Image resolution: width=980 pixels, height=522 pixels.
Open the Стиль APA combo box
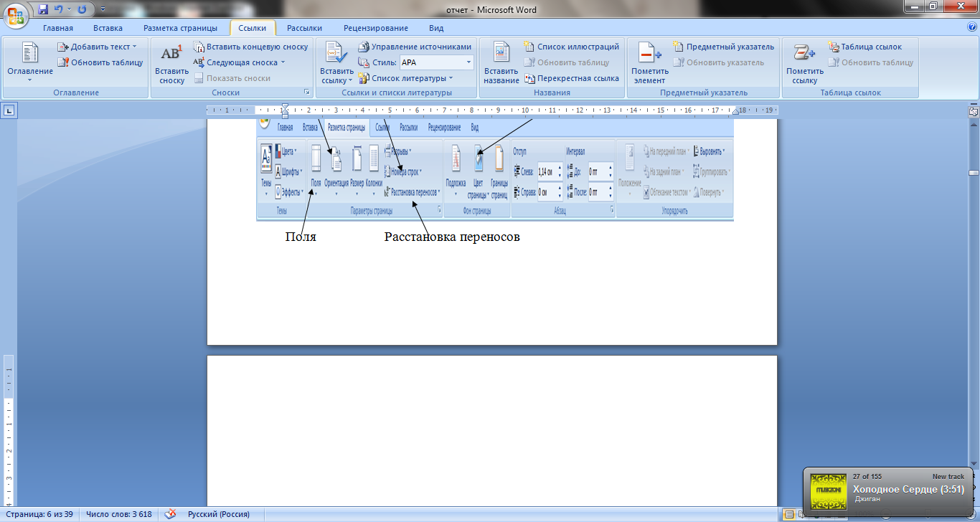click(x=436, y=62)
